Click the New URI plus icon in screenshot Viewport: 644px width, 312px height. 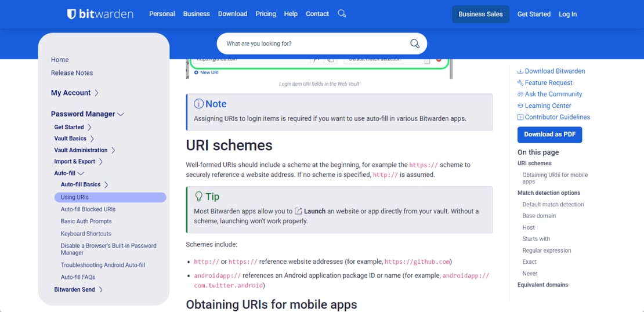196,72
